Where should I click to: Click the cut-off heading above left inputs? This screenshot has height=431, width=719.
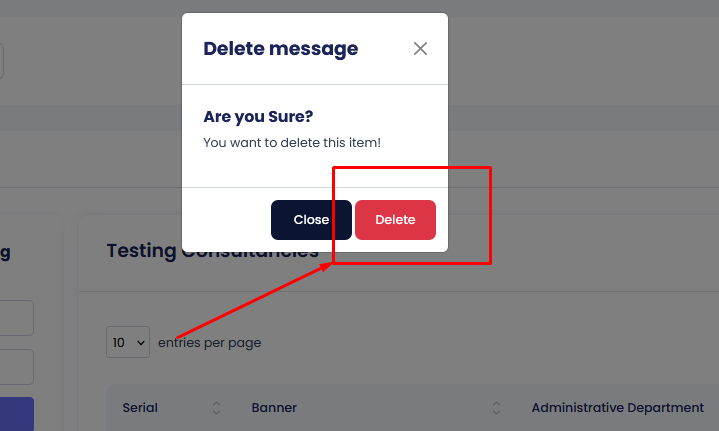tap(5, 253)
